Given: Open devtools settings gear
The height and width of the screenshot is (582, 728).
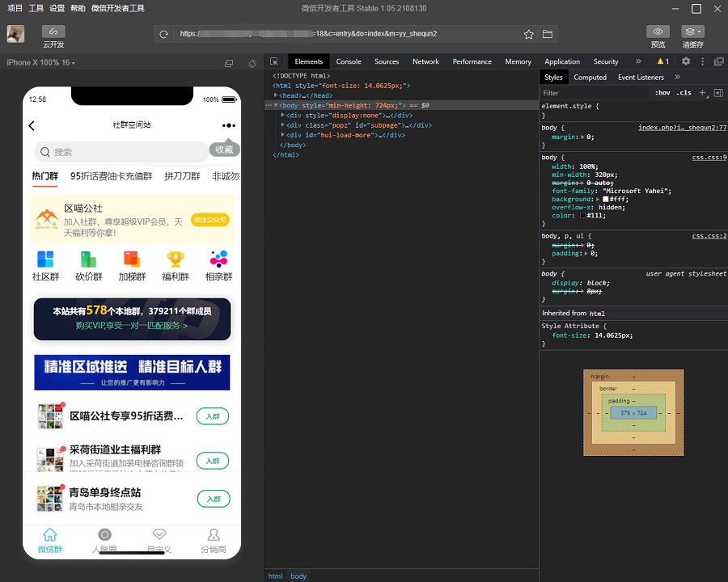Looking at the screenshot, I should (686, 61).
